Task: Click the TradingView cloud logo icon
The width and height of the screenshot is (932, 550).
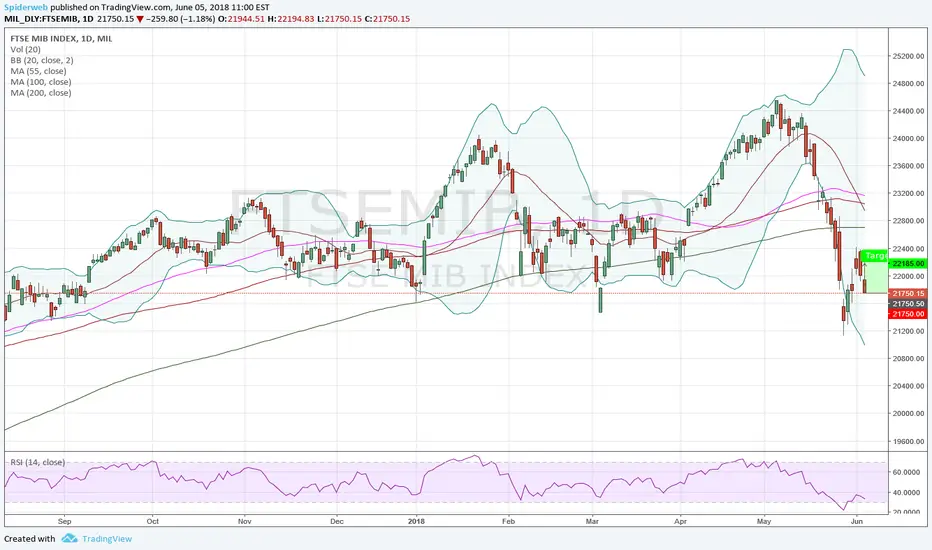Action: click(70, 538)
